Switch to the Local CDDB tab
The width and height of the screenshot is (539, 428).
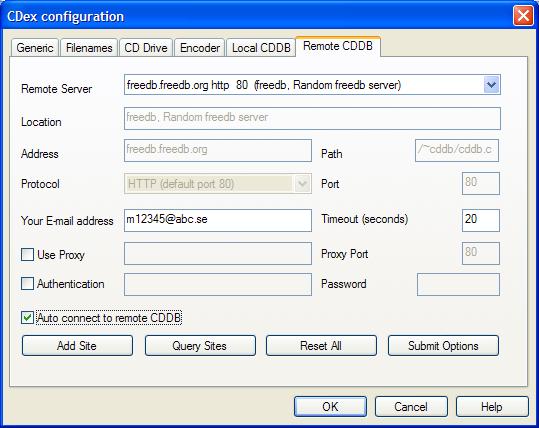(261, 47)
